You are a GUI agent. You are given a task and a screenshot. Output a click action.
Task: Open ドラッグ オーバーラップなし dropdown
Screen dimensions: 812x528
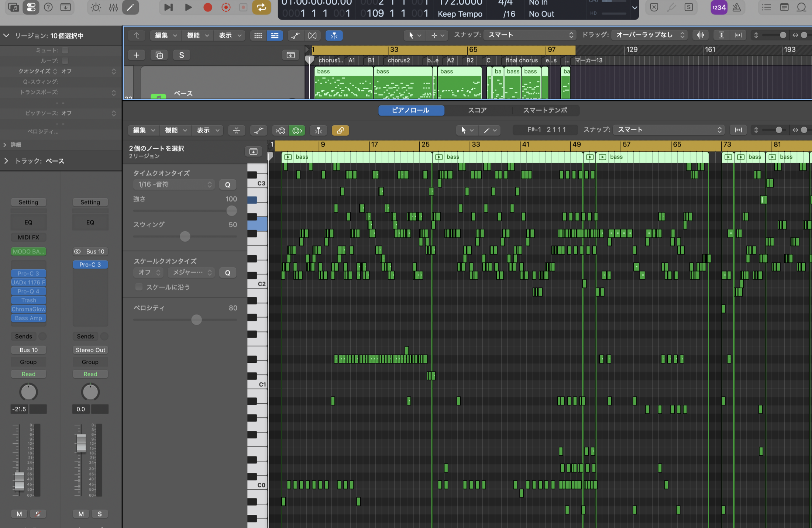pyautogui.click(x=649, y=35)
